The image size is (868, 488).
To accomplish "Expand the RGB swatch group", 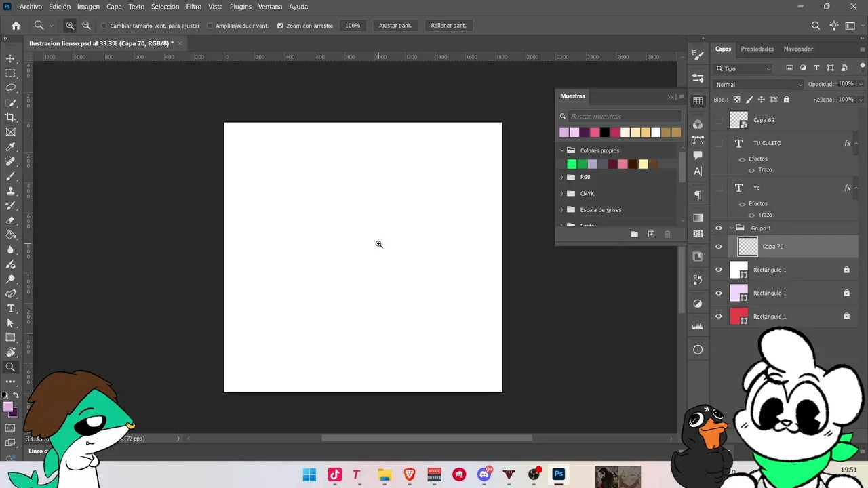I will pos(561,177).
